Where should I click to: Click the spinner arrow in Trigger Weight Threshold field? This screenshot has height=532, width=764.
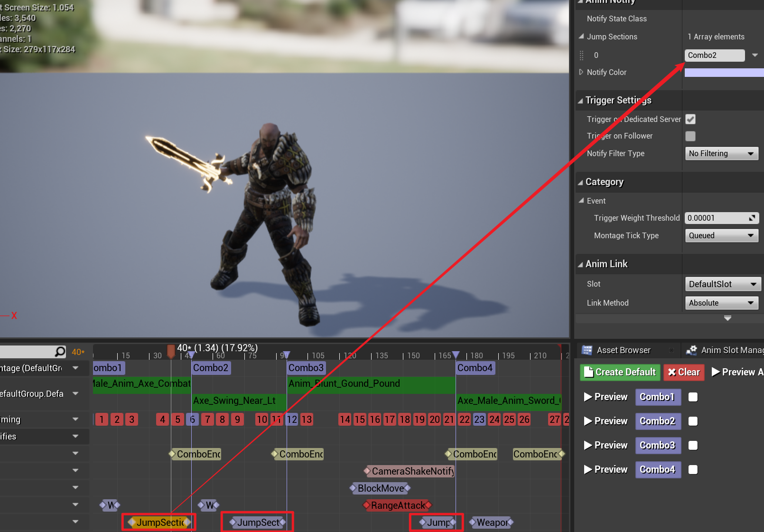pos(752,218)
